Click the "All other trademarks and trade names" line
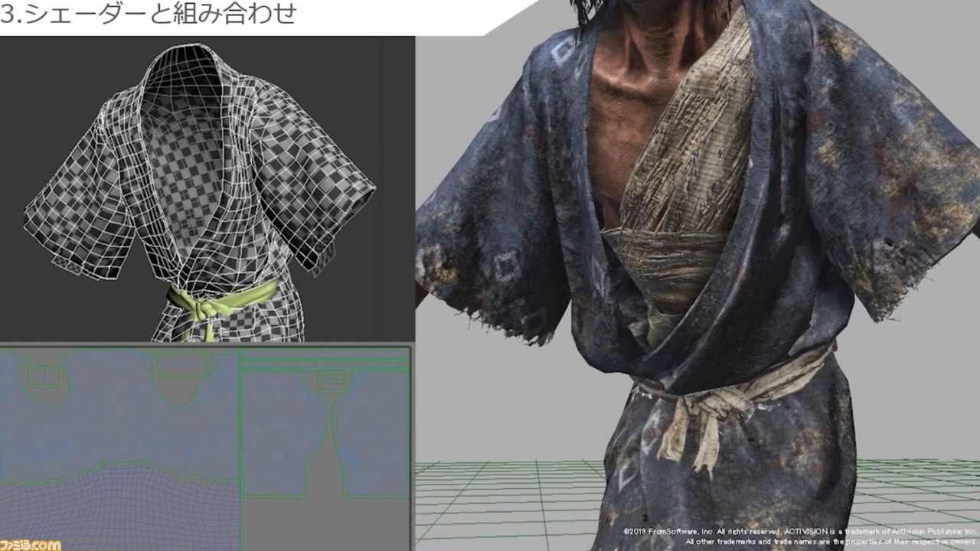The width and height of the screenshot is (980, 551). pyautogui.click(x=832, y=541)
